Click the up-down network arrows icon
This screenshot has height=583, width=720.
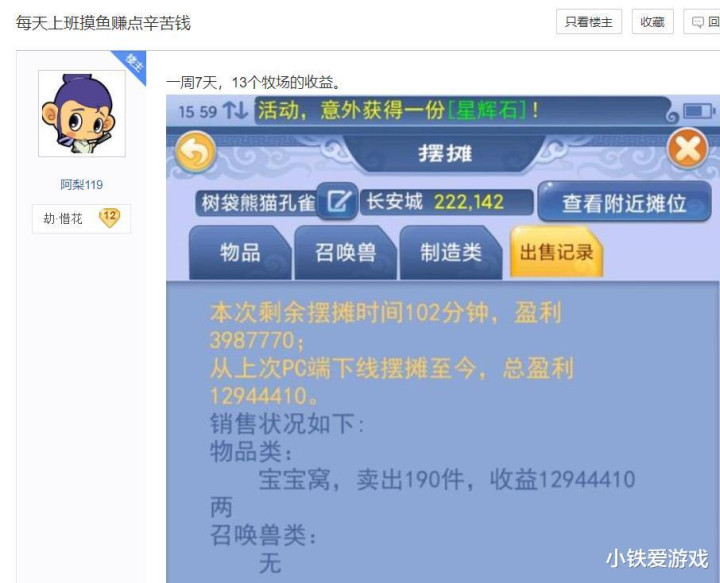point(235,111)
